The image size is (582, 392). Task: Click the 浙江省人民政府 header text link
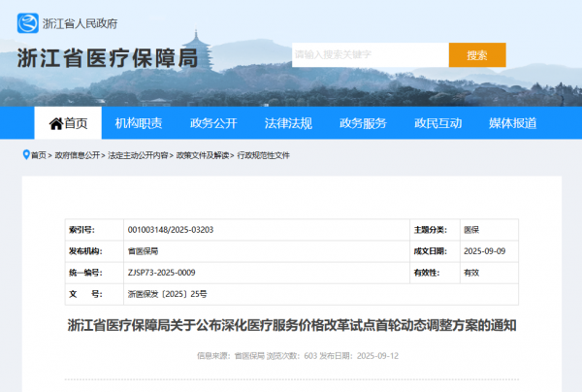point(81,22)
